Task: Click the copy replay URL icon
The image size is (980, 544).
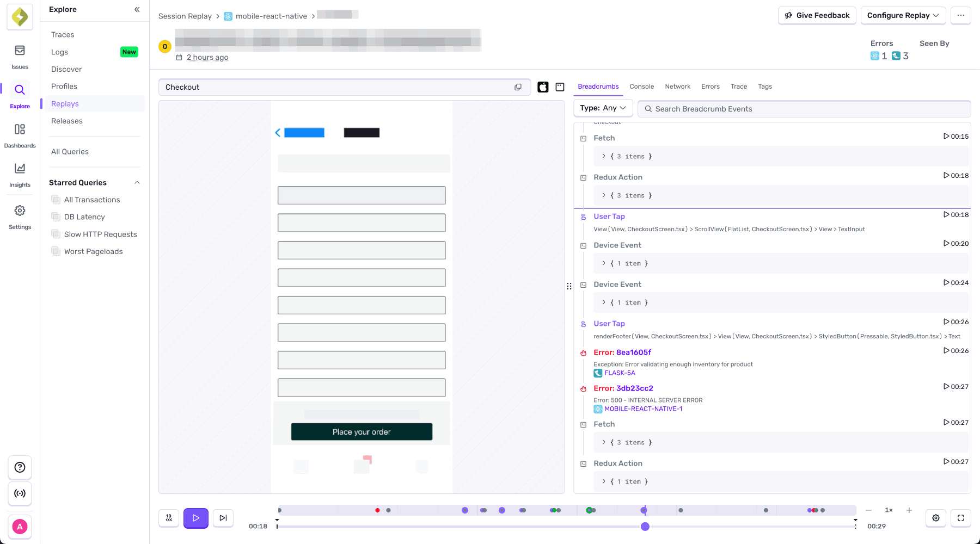Action: [x=518, y=86]
